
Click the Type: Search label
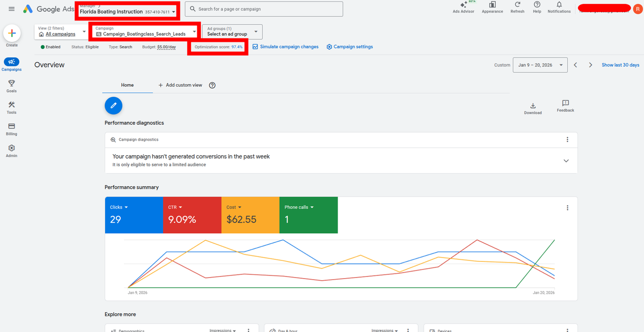[x=120, y=47]
